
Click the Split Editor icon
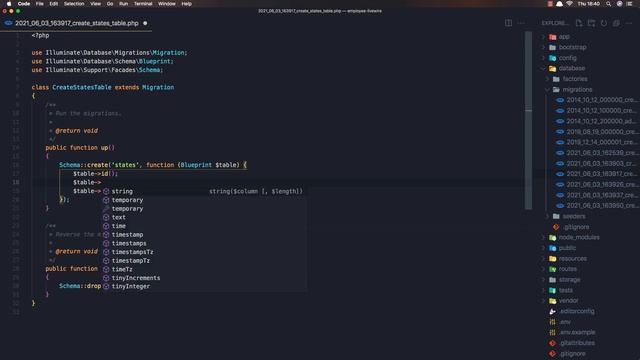508,23
